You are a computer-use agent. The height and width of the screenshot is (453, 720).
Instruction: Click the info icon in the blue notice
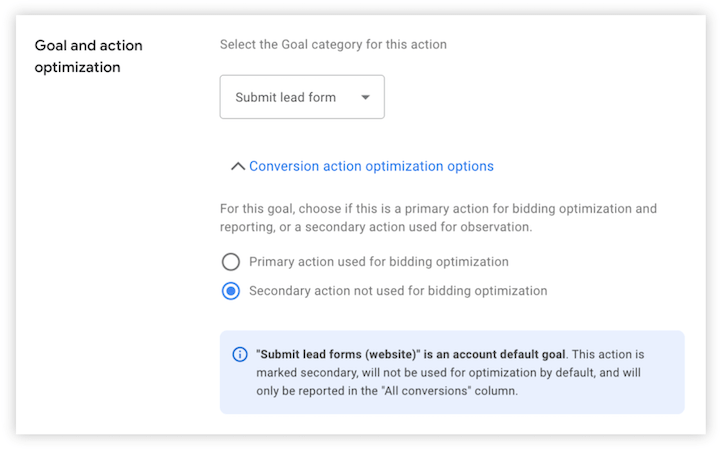[240, 354]
